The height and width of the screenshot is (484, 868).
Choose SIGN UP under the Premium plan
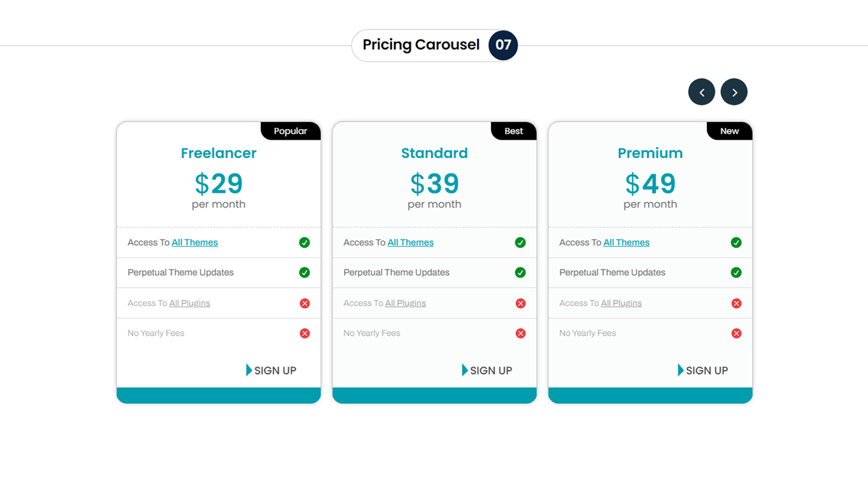(x=703, y=370)
